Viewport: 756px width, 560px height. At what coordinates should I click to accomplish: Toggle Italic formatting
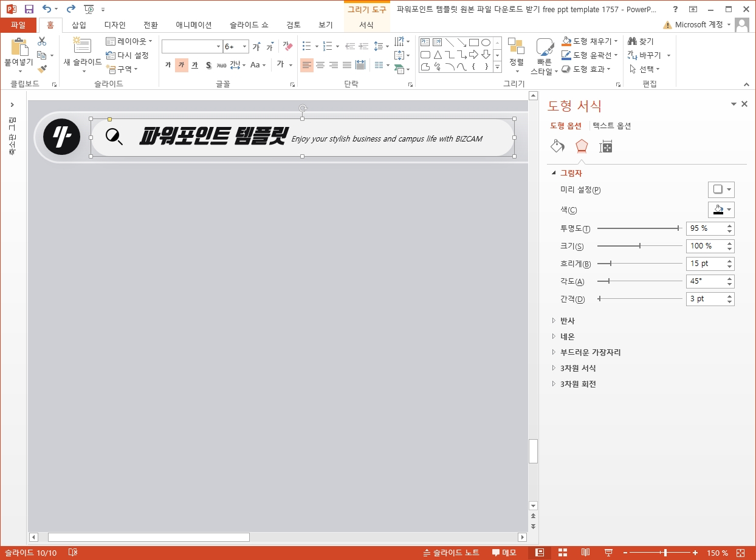tap(181, 65)
